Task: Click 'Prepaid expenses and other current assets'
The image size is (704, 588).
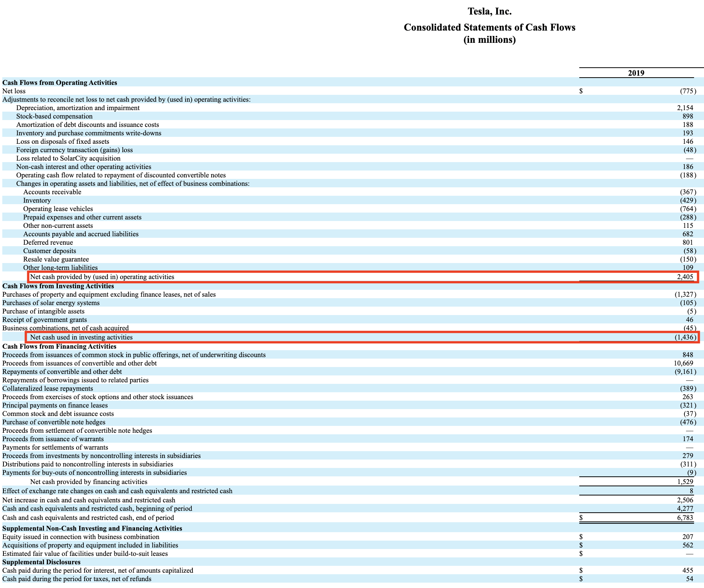Action: pos(82,217)
